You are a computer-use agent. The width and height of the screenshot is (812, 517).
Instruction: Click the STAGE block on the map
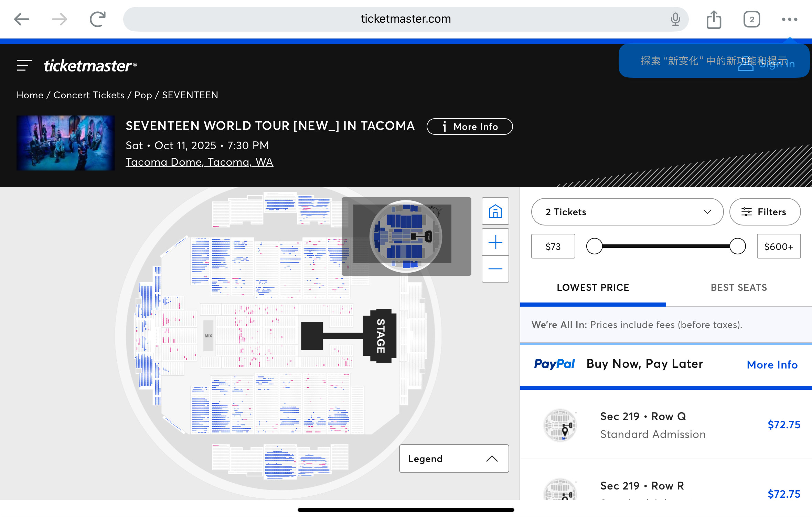(x=380, y=335)
